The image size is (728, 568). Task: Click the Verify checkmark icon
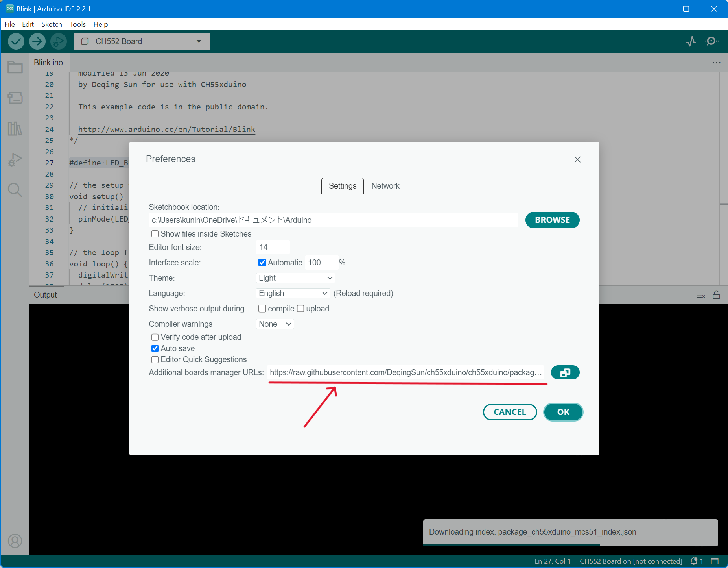coord(16,41)
